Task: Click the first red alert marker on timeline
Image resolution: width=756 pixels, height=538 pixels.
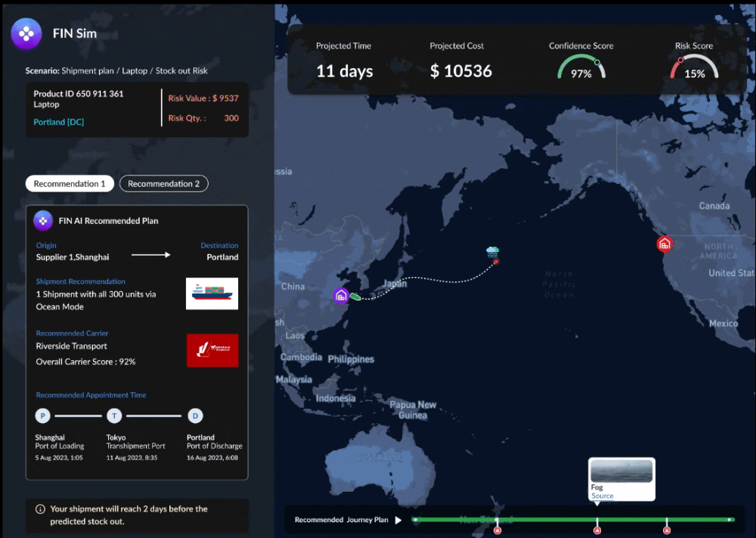Action: coord(497,530)
